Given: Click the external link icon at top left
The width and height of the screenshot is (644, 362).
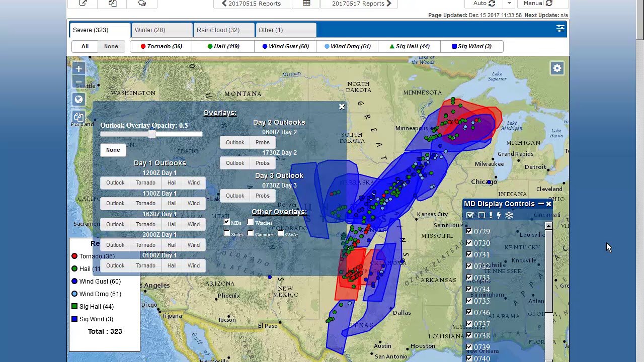Looking at the screenshot, I should coord(83,3).
